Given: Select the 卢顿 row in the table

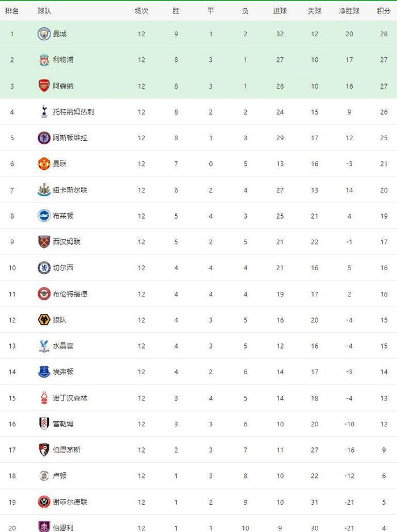Looking at the screenshot, I should [198, 476].
